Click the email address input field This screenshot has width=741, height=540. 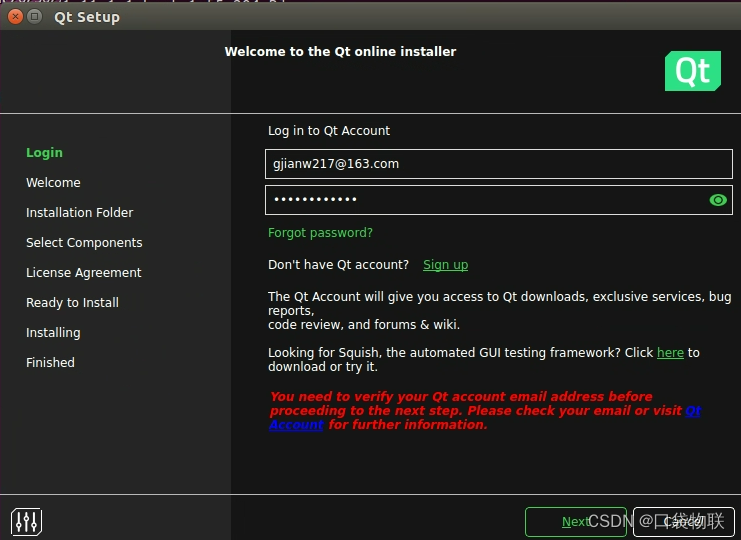tap(499, 164)
